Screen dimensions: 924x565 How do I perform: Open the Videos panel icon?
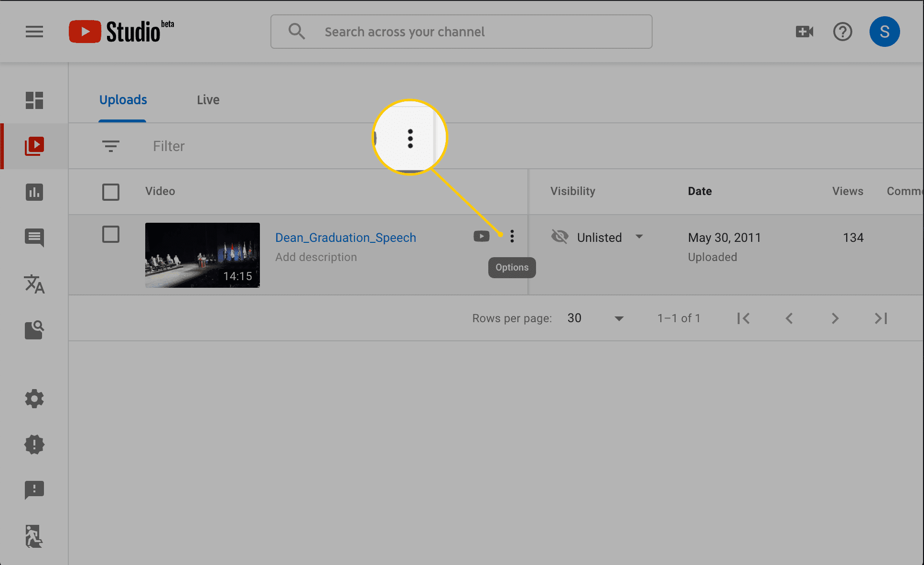[x=35, y=146]
